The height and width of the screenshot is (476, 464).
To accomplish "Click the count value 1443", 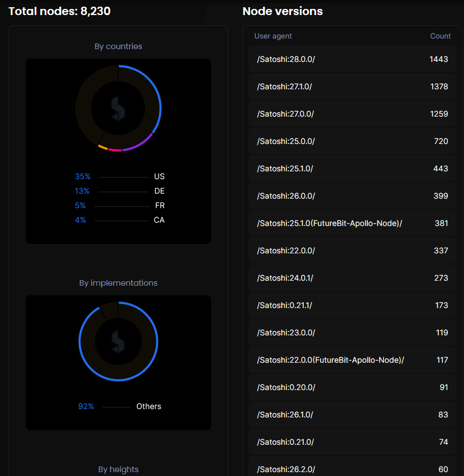I will click(438, 59).
